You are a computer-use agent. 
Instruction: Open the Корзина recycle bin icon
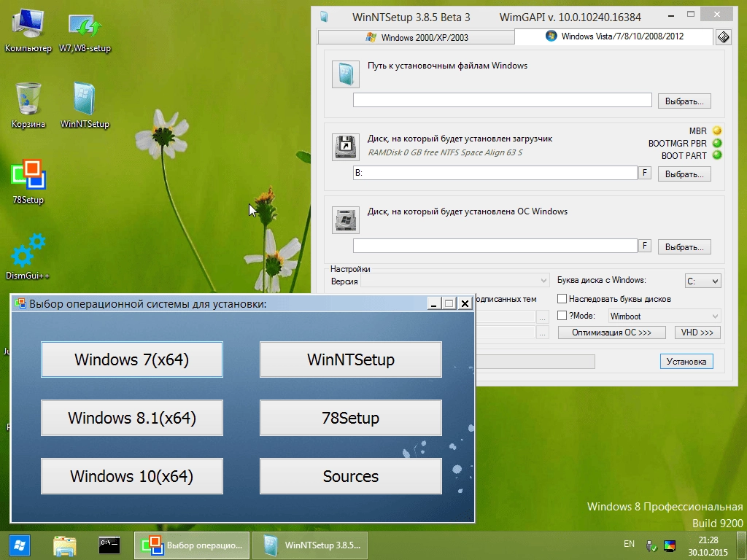(x=28, y=106)
